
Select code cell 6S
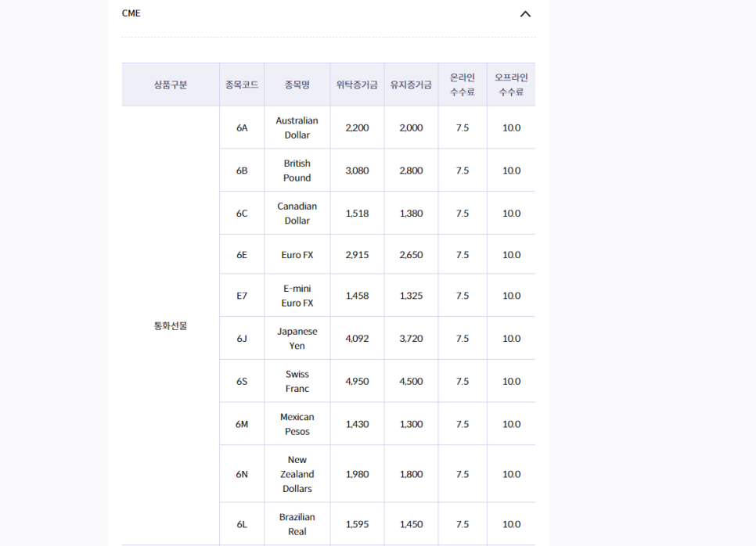tap(242, 382)
